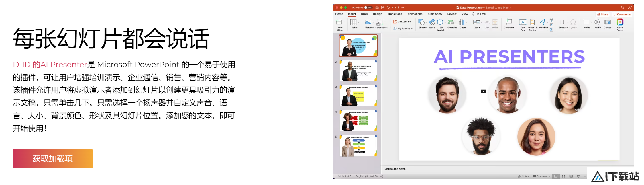
Task: Open the Animations tab
Action: click(x=415, y=14)
